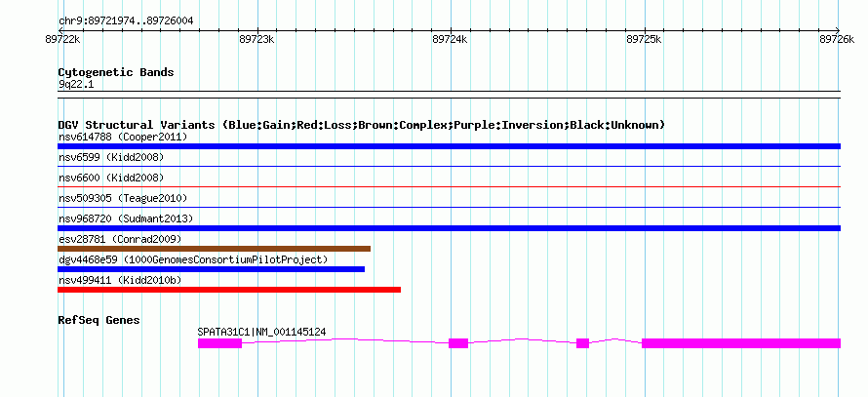Image resolution: width=868 pixels, height=397 pixels.
Task: Open dgv4468e59 1000GenomesConsortiumPilotProject label
Action: tap(193, 259)
